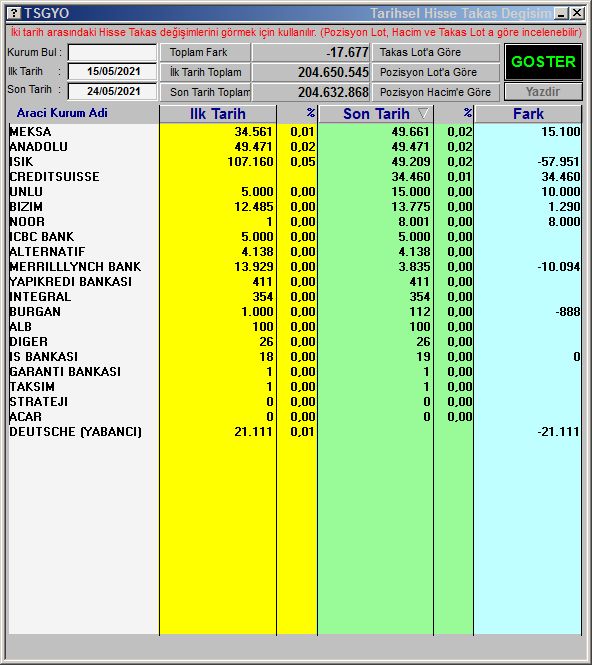Screen dimensions: 592x665
Task: Select Pozisyon Hacim'e Göre option
Action: click(436, 92)
